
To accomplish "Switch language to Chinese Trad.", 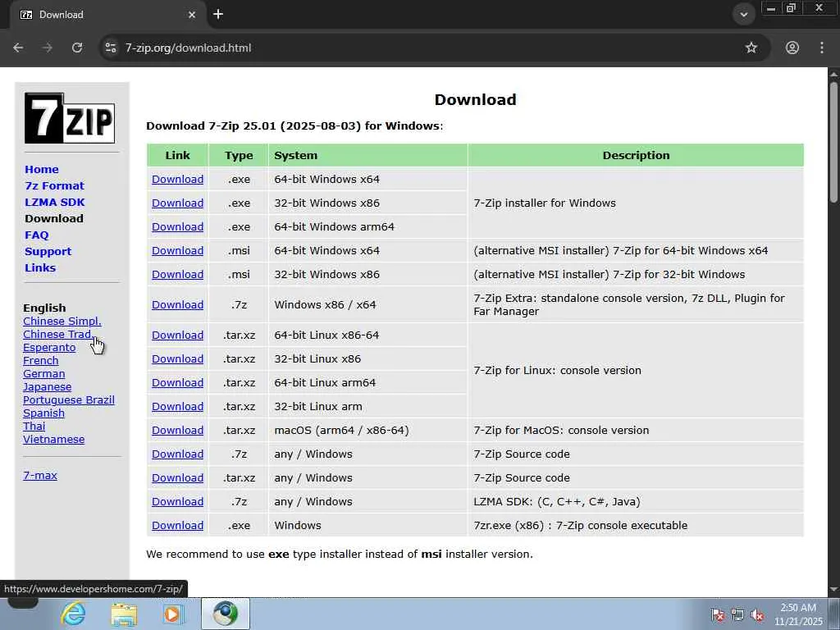I will [58, 335].
